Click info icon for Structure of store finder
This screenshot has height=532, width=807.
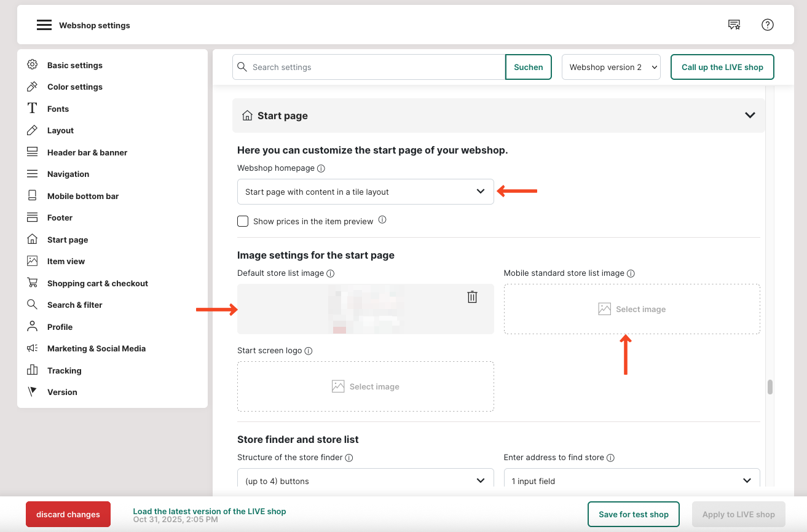tap(349, 458)
